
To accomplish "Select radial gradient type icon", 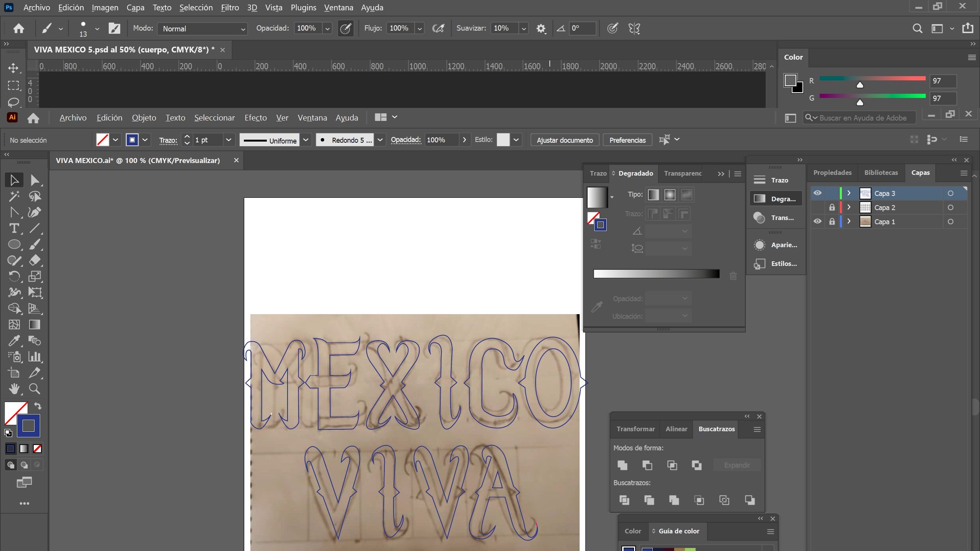I will point(670,195).
